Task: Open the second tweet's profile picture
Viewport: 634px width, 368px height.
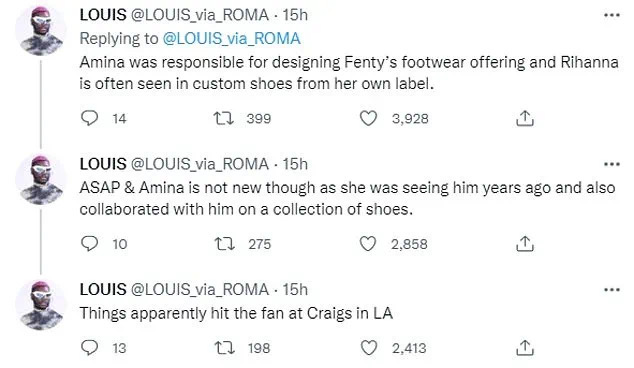Action: pos(40,180)
